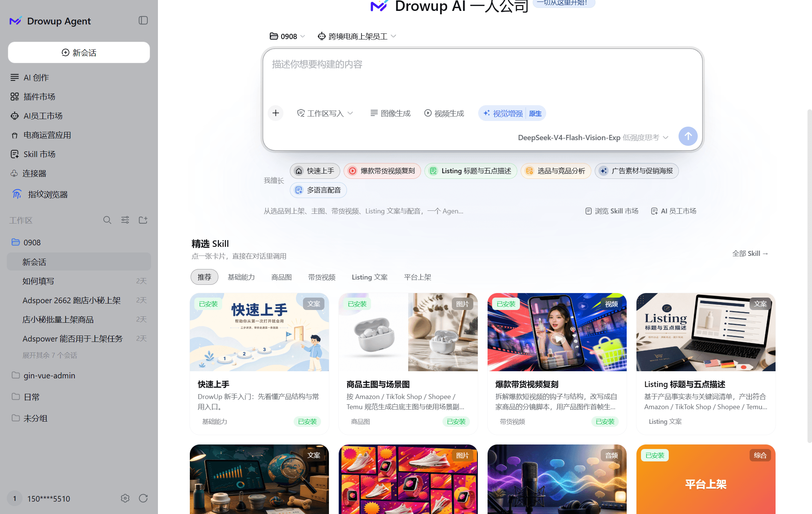The height and width of the screenshot is (514, 812).
Task: Click the 日常 folder icon
Action: point(15,396)
